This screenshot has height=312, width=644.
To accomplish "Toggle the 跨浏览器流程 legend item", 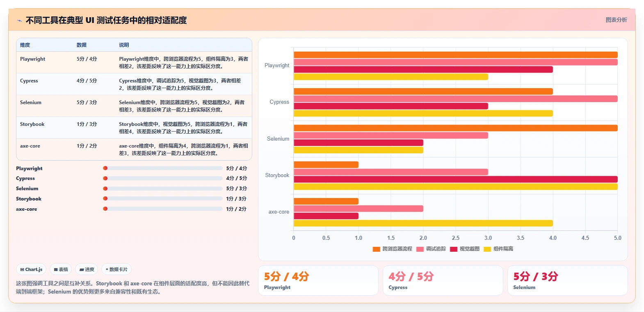I will click(392, 249).
